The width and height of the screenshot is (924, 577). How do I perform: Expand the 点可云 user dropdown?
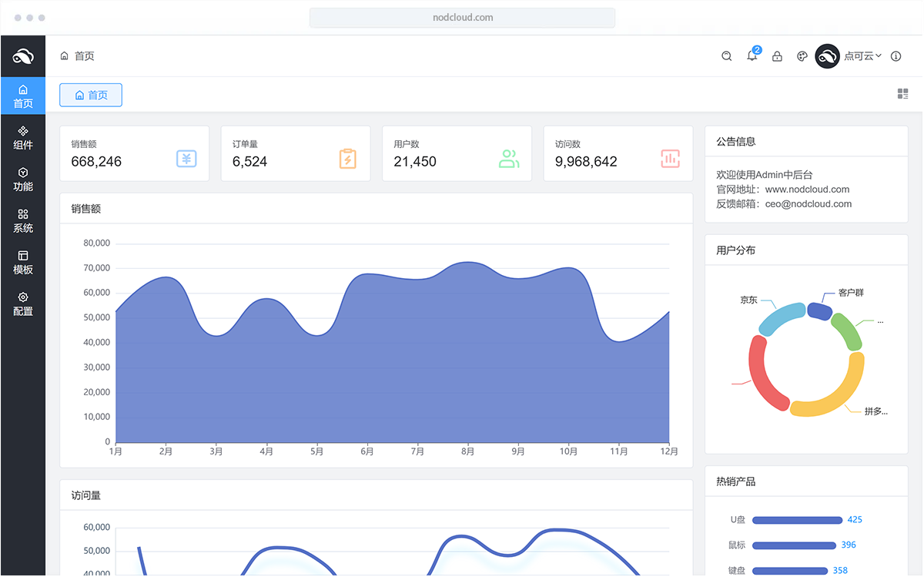click(862, 56)
